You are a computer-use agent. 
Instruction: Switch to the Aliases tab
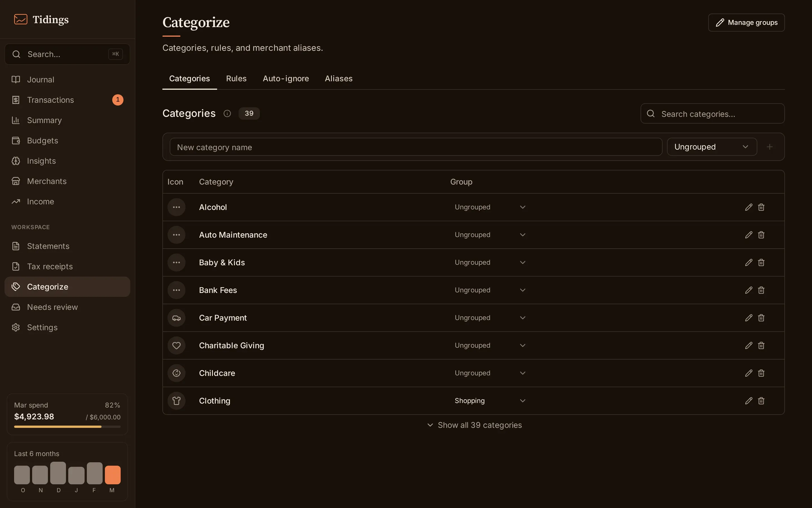tap(339, 79)
